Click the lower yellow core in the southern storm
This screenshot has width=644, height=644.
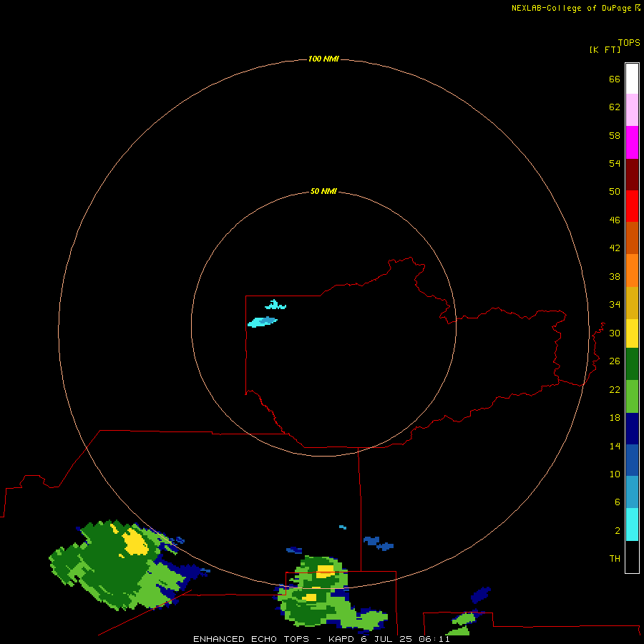[x=311, y=597]
